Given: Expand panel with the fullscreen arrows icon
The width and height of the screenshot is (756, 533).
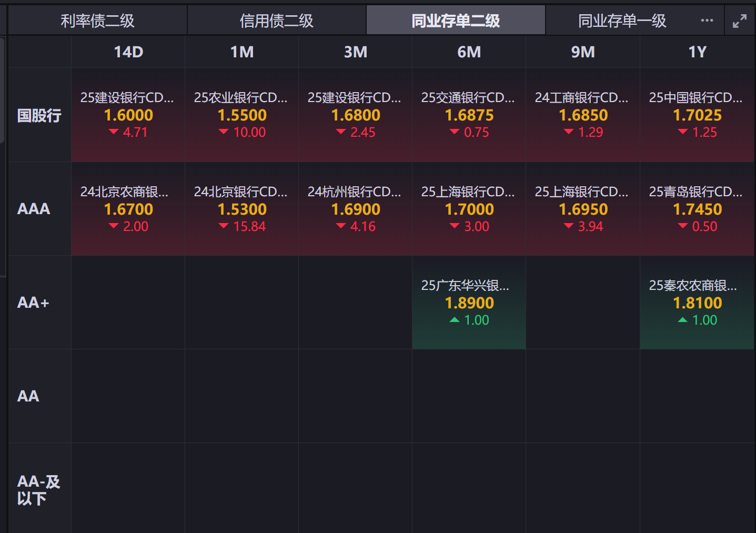Looking at the screenshot, I should coord(740,21).
